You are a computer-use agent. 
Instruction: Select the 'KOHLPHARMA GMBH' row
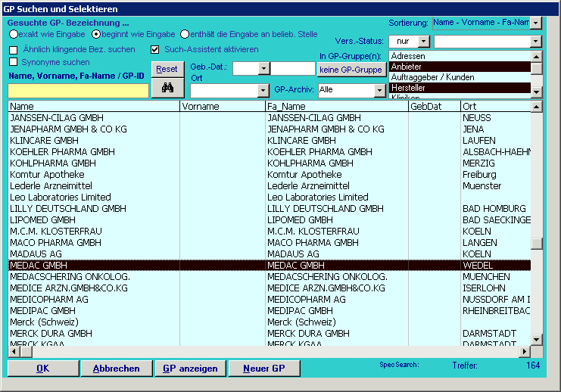tap(270, 163)
